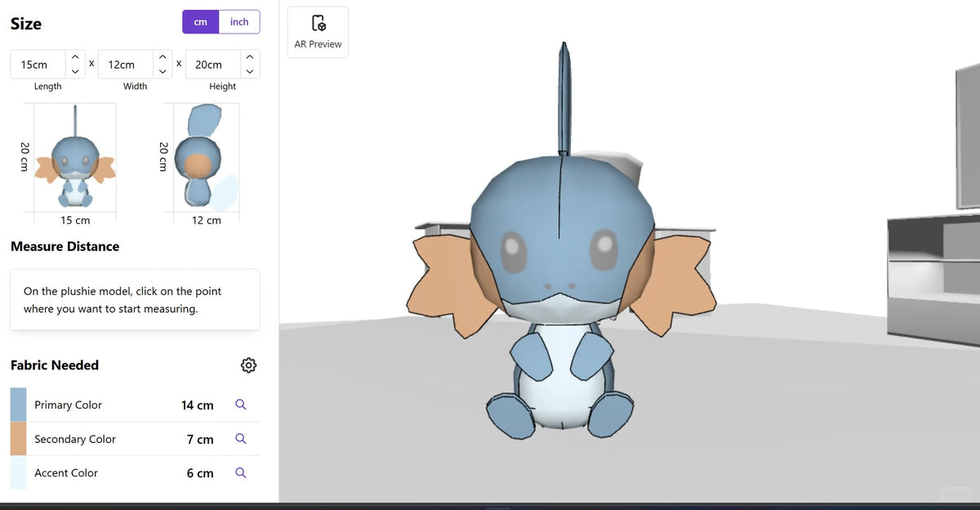Viewport: 980px width, 510px height.
Task: Click the measuring instruction text box
Action: pyautogui.click(x=135, y=300)
